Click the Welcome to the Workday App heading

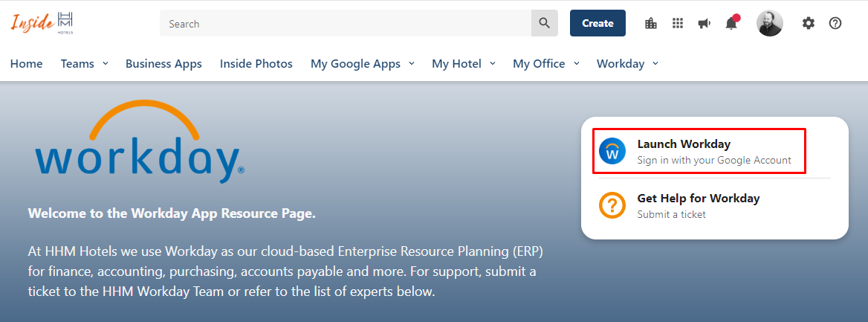point(172,213)
